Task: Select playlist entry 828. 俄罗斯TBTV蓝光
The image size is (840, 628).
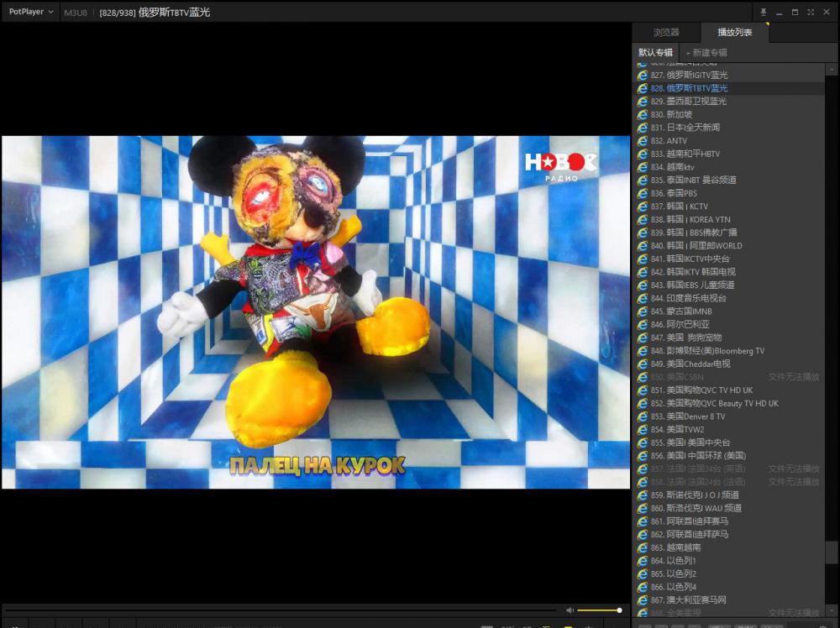Action: tap(729, 88)
